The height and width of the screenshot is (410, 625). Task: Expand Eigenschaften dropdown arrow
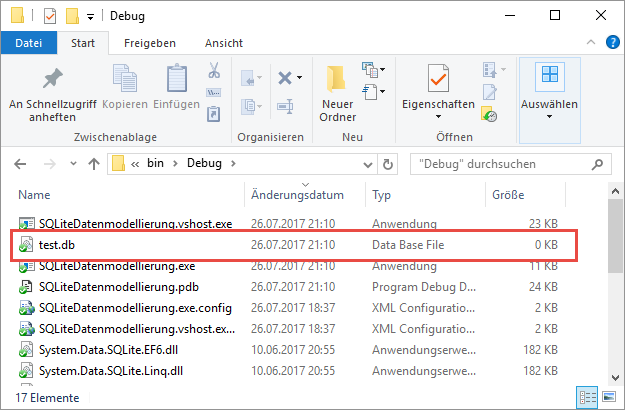[438, 117]
